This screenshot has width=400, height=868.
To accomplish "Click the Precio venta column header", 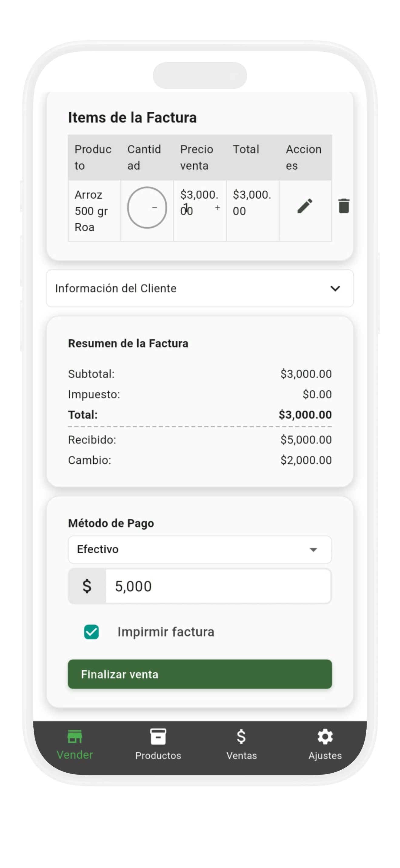I will point(197,157).
